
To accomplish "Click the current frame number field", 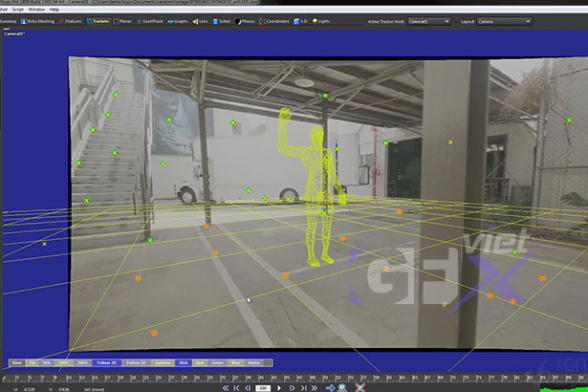I will [262, 388].
